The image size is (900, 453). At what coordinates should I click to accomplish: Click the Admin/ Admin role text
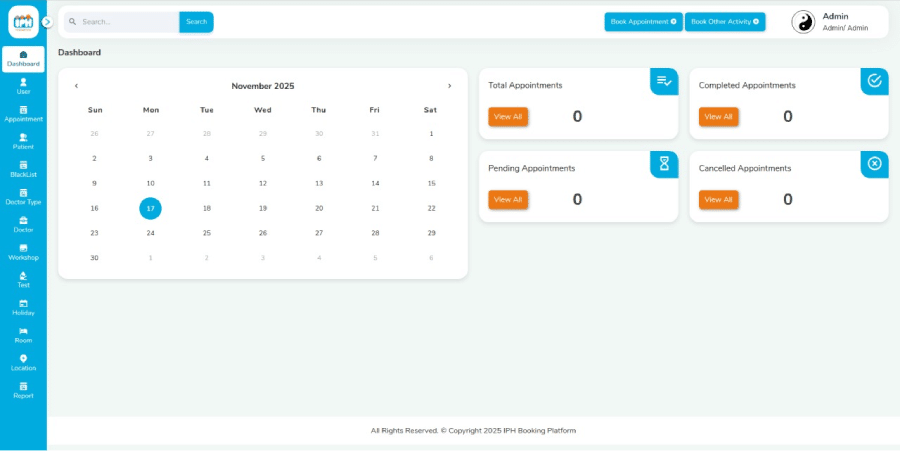click(845, 28)
